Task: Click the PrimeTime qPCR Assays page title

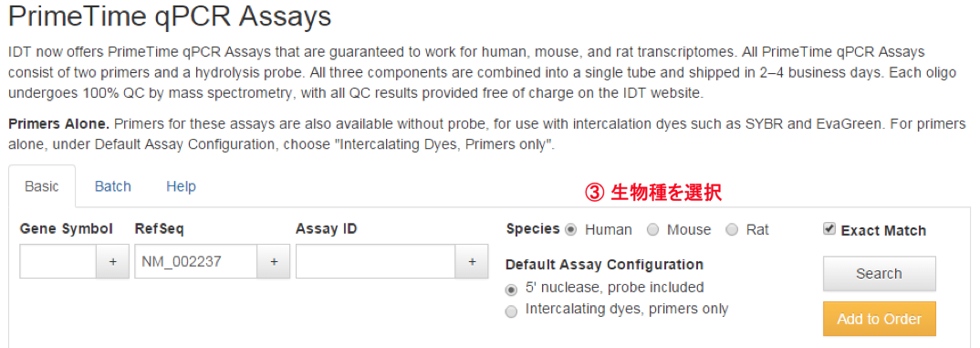Action: pos(170,17)
